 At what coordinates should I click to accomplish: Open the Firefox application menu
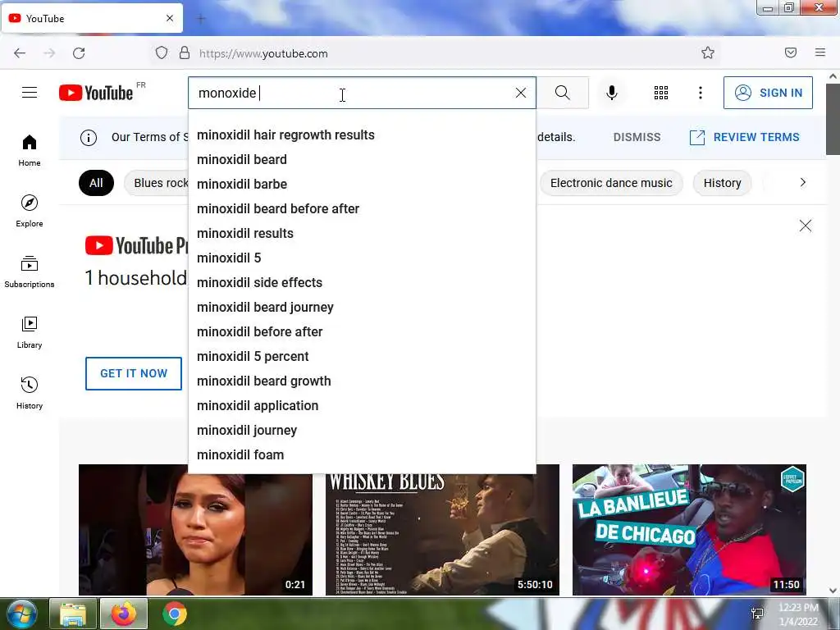[820, 52]
